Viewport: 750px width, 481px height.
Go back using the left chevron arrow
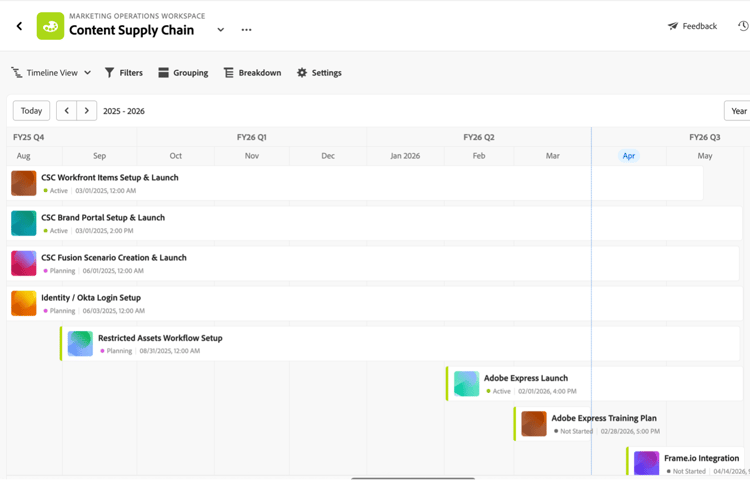19,26
